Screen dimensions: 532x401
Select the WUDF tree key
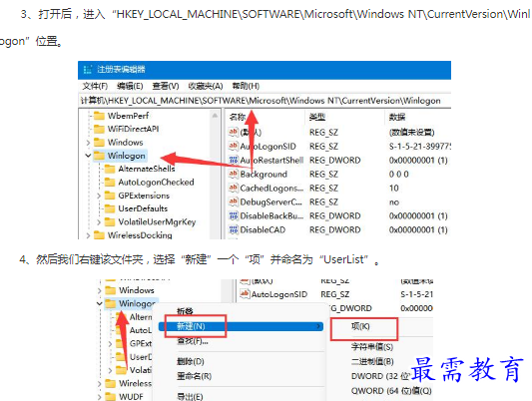[131, 397]
